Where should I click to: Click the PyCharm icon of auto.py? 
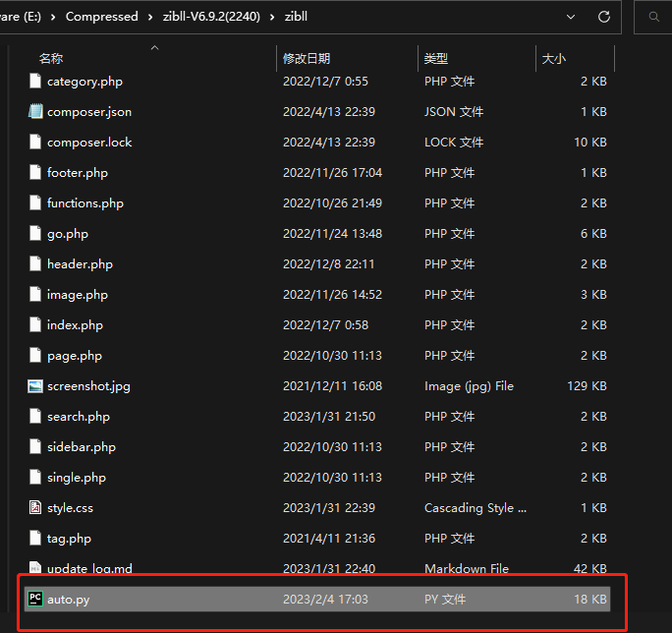[x=35, y=599]
